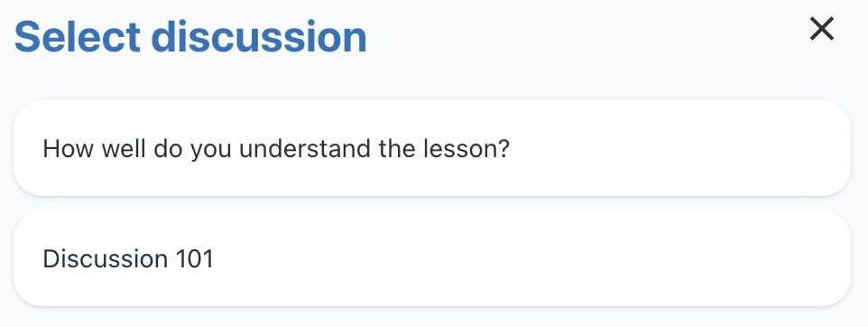This screenshot has height=327, width=868.
Task: Choose the discussion about understanding the lesson
Action: 432,148
